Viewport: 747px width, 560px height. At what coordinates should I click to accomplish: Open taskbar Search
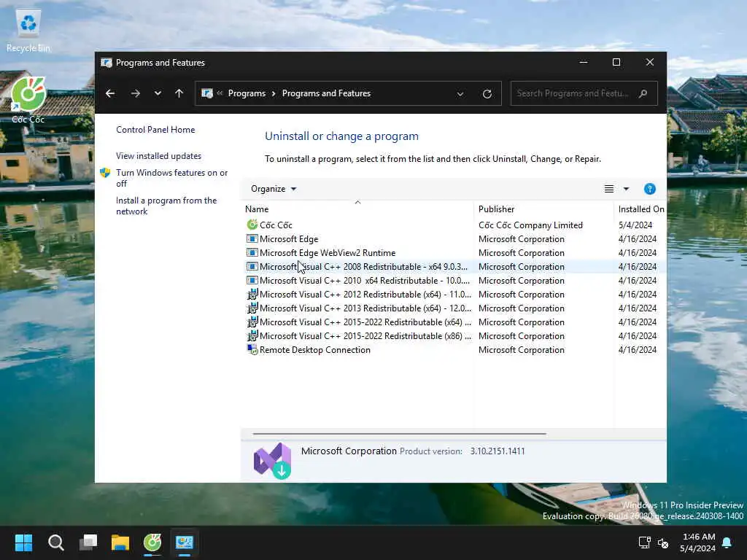55,542
